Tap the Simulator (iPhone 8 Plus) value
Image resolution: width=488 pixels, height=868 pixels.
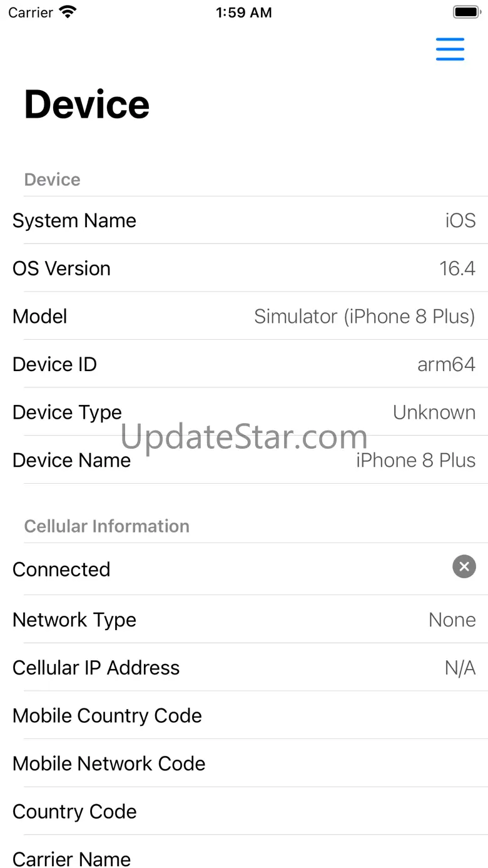365,317
